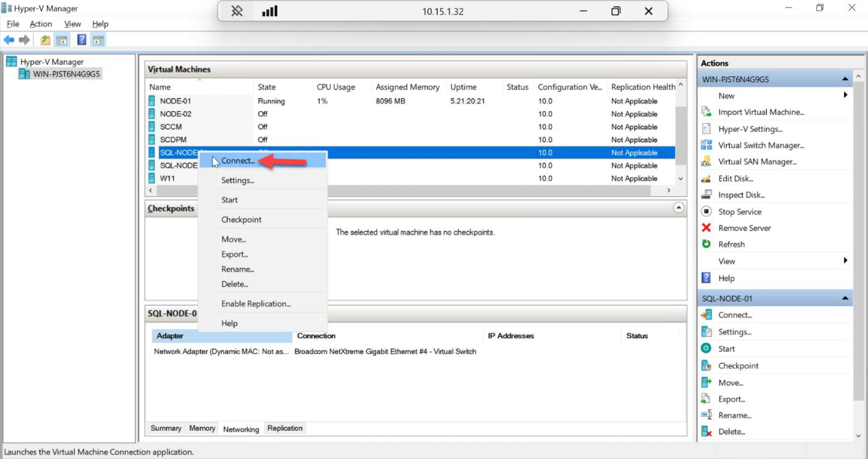Click red Remove Server action

coord(744,228)
